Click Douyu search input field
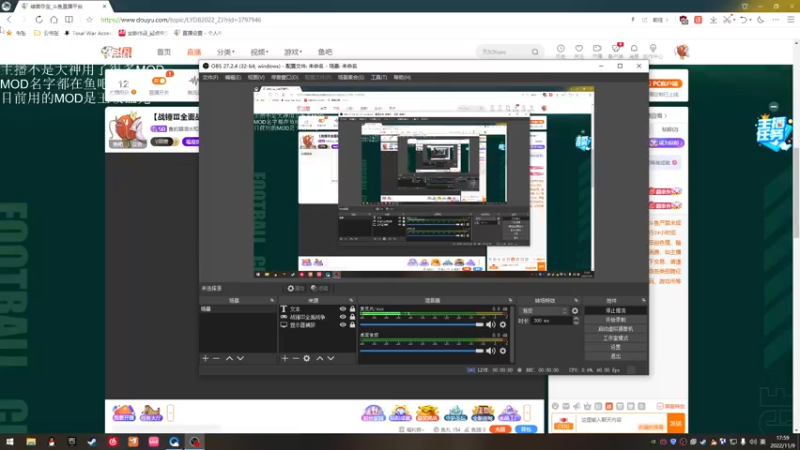Viewport: 800px width, 450px height. [x=504, y=52]
